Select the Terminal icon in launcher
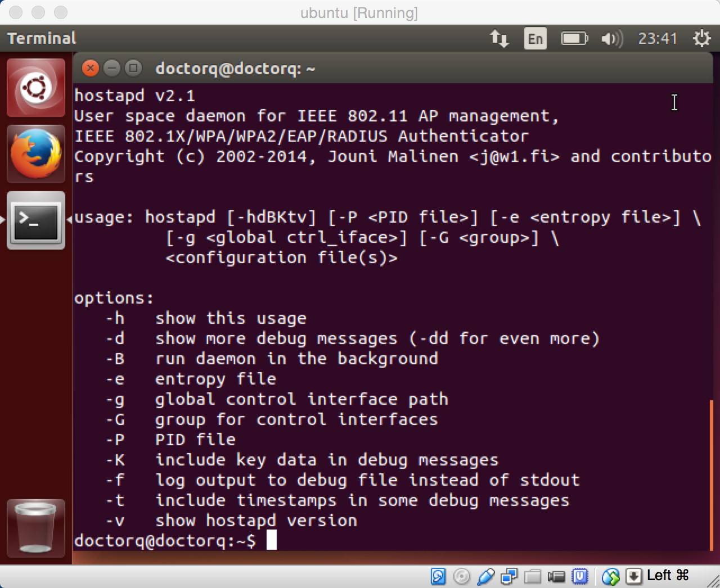This screenshot has width=720, height=588. (36, 220)
